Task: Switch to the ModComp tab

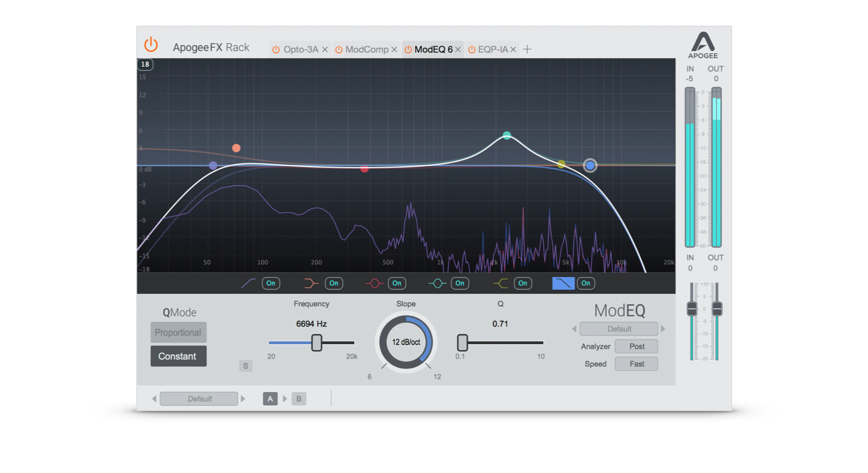Action: coord(367,49)
